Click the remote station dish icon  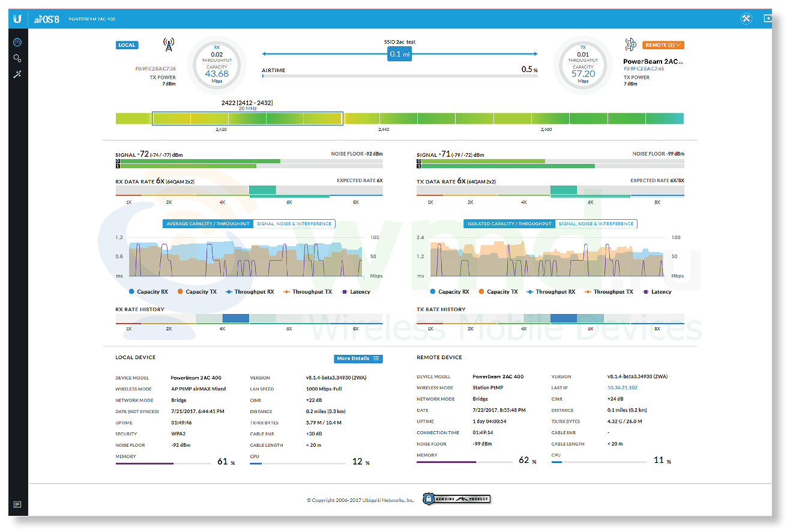pyautogui.click(x=631, y=44)
